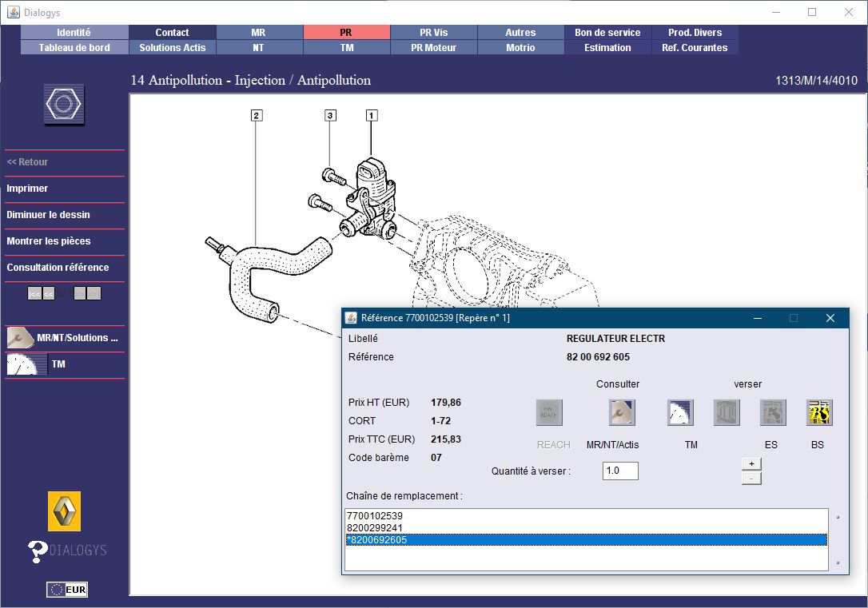Click Montrer les pièces link
868x608 pixels.
pyautogui.click(x=49, y=241)
